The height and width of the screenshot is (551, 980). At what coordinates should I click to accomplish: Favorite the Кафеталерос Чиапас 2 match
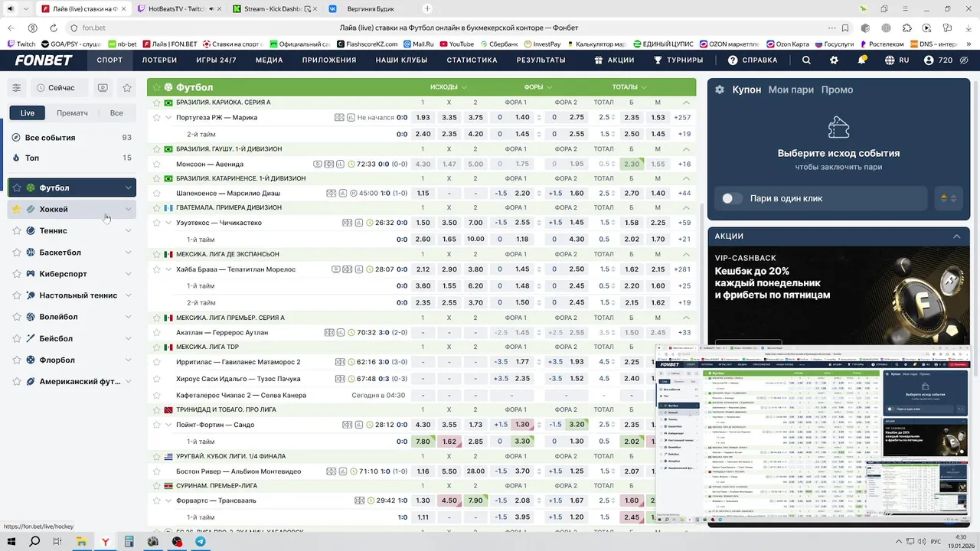pos(157,395)
